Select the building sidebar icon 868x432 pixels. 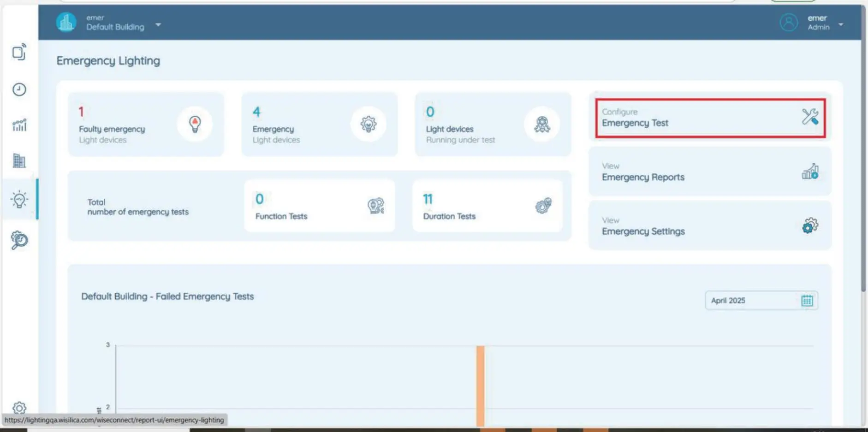[19, 161]
